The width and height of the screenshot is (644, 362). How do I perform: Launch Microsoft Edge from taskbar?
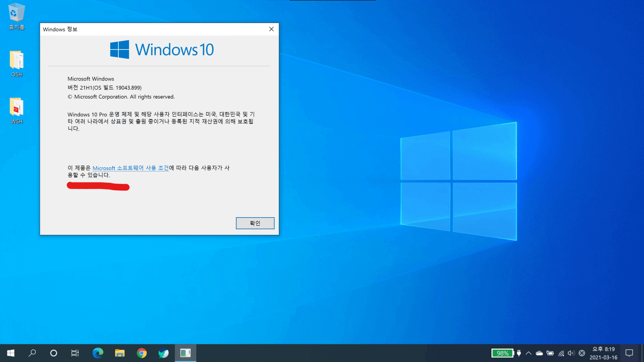98,353
